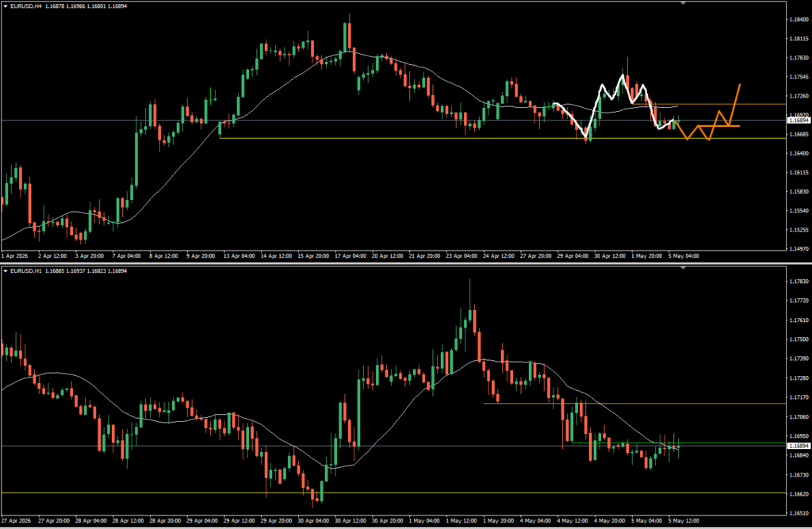Viewport: 812px width, 529px height.
Task: Click the 1 May 12:00 time label on H1
Action: (x=462, y=521)
